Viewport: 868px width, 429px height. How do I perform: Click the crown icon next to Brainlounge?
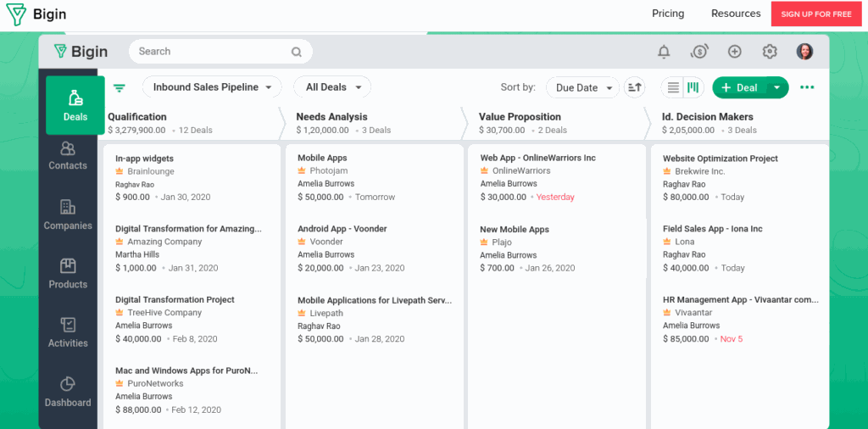[x=119, y=171]
